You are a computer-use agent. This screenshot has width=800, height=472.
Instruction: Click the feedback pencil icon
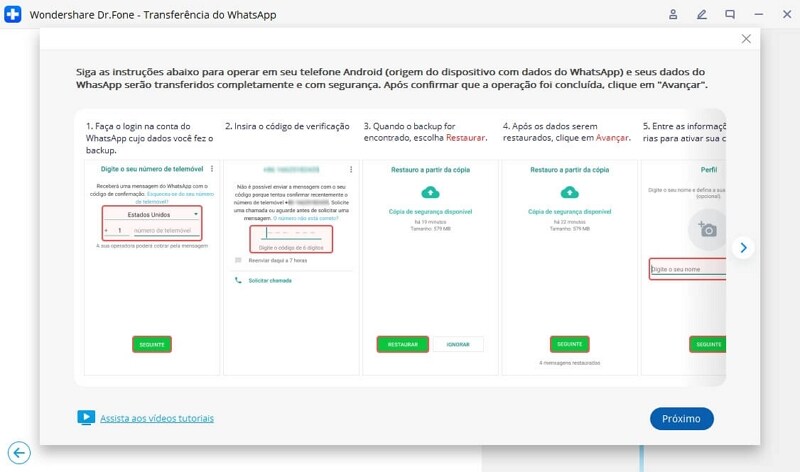coord(702,14)
